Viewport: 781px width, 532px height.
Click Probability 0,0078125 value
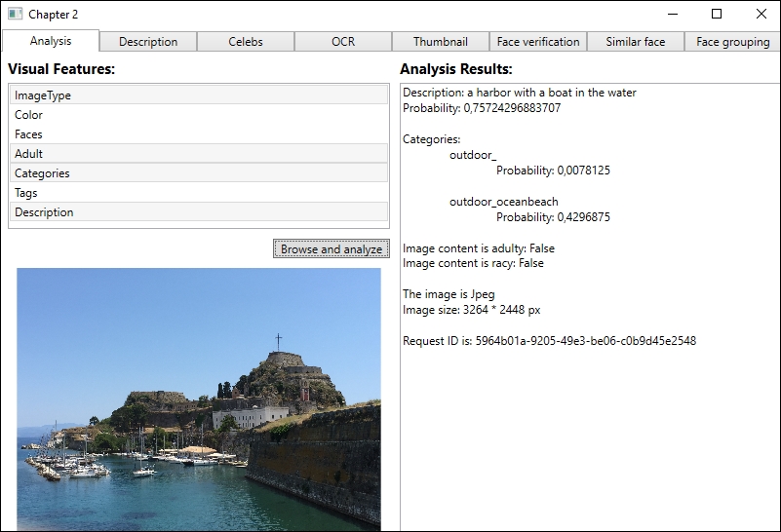pyautogui.click(x=553, y=171)
